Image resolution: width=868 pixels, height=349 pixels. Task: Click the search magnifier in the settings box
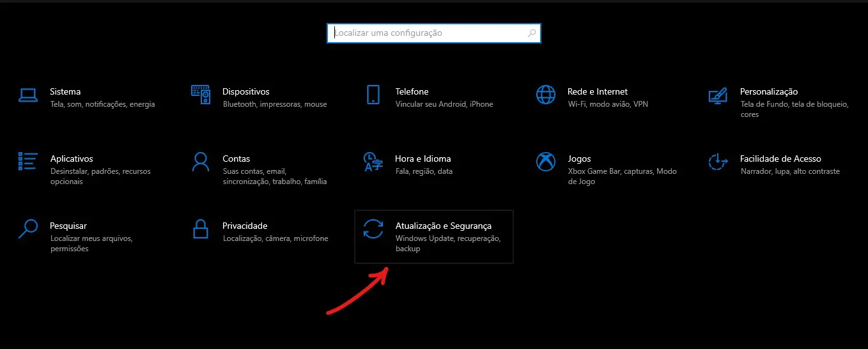click(x=532, y=33)
